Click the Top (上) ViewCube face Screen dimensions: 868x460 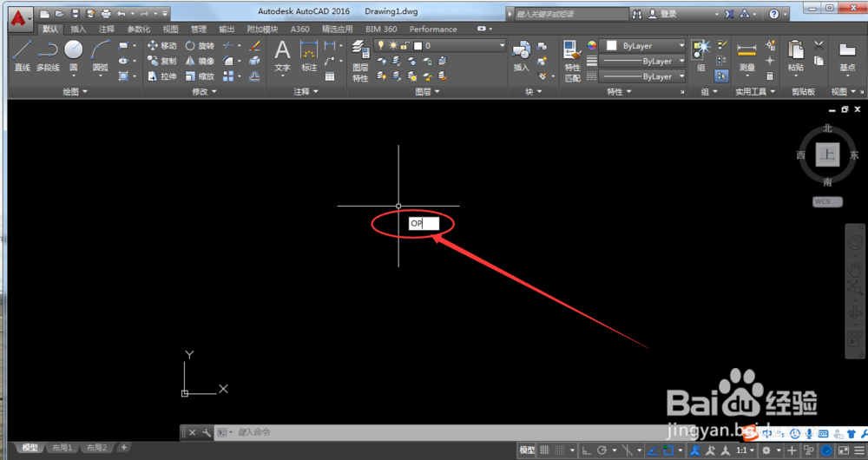click(827, 154)
